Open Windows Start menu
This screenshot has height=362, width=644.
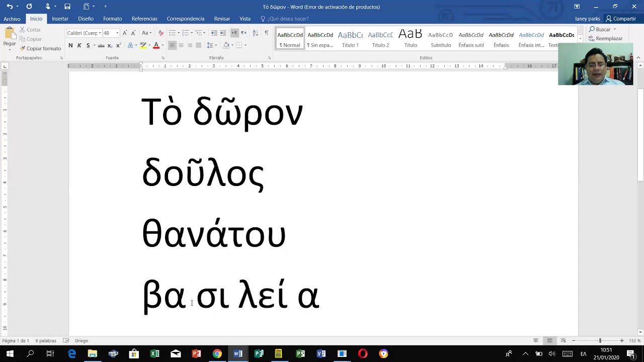pos(10,353)
